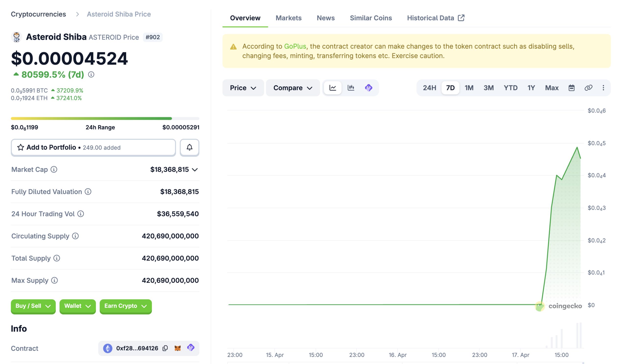The image size is (626, 364).
Task: Open the Compare dropdown
Action: pyautogui.click(x=293, y=88)
